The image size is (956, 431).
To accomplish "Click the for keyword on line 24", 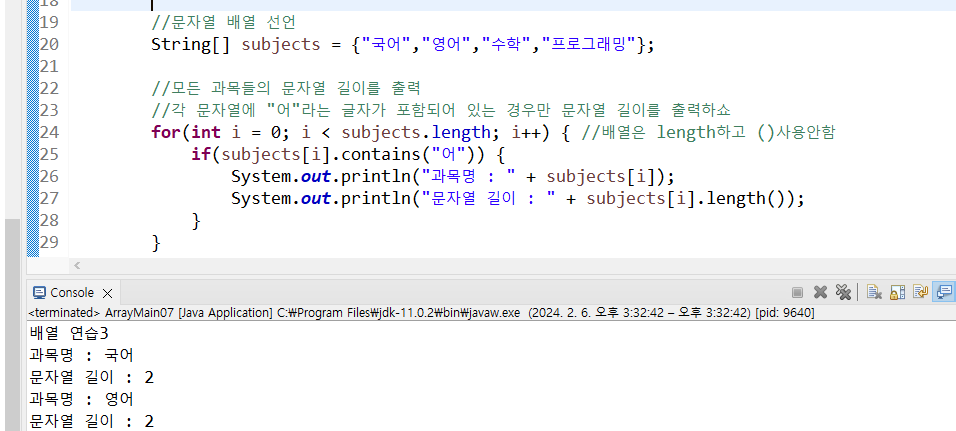I will (166, 132).
